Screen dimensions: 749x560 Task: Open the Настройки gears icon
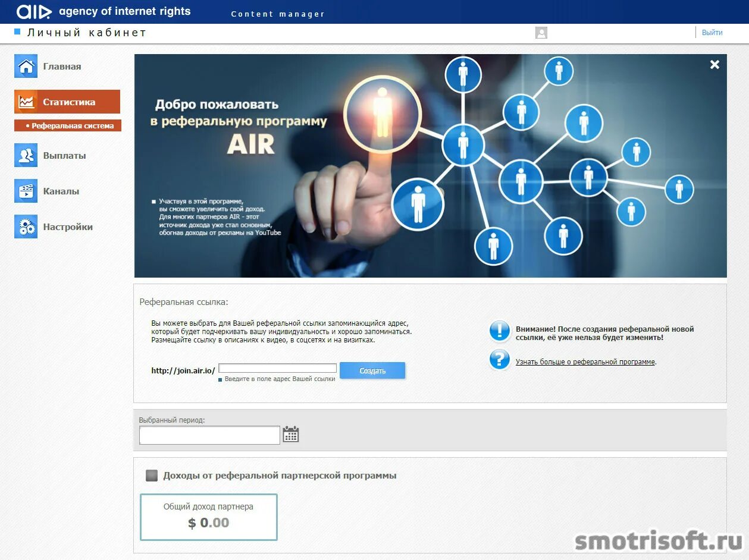(26, 226)
